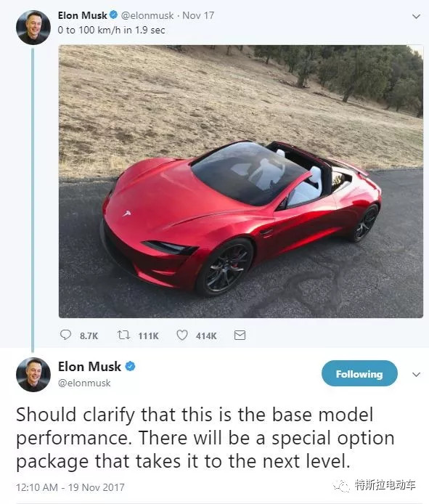Open the red Tesla Roadster photo

(241, 182)
